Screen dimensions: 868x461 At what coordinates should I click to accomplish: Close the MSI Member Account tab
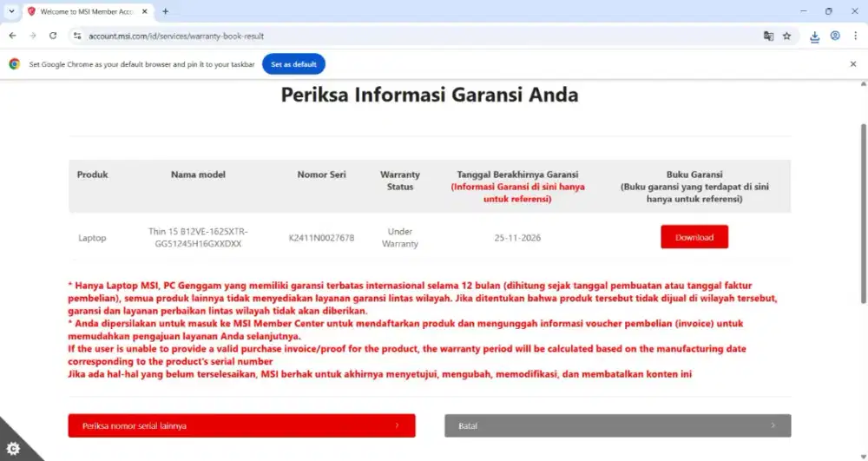(143, 11)
